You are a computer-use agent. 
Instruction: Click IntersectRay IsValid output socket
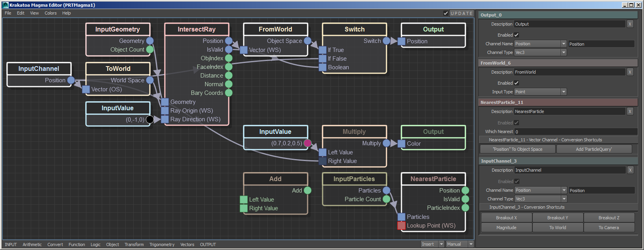(x=229, y=49)
